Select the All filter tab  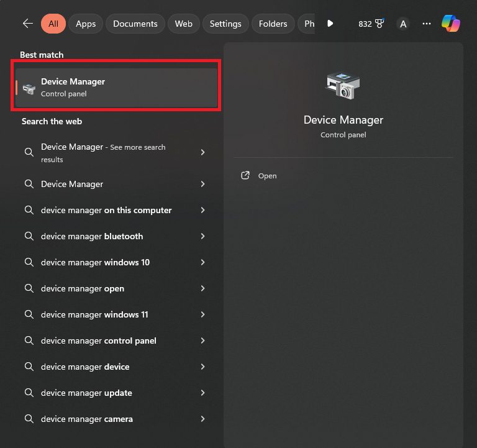click(53, 24)
